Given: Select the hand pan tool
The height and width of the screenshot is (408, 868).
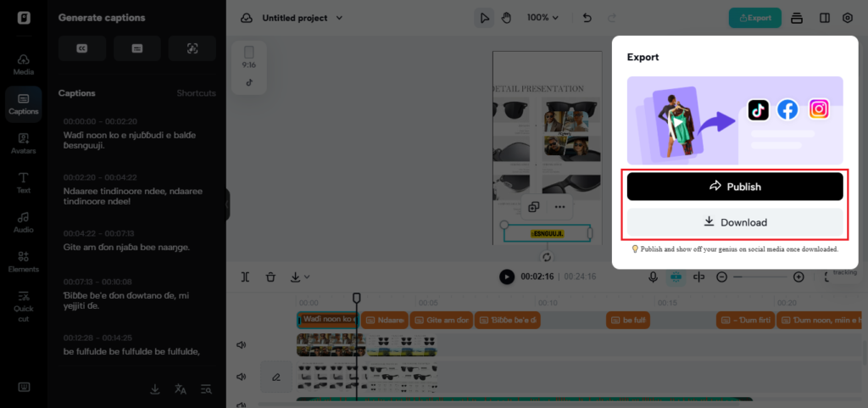Looking at the screenshot, I should (x=506, y=18).
